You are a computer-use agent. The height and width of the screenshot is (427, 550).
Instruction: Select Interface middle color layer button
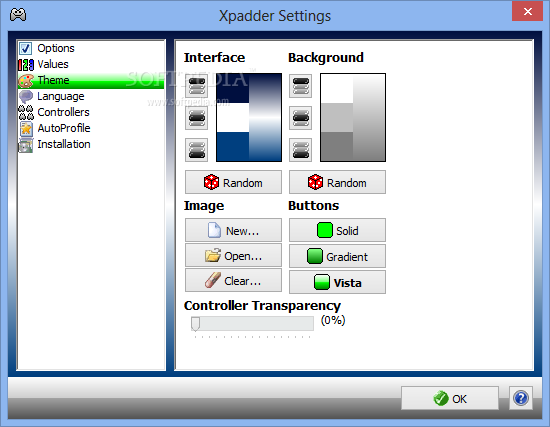click(196, 118)
